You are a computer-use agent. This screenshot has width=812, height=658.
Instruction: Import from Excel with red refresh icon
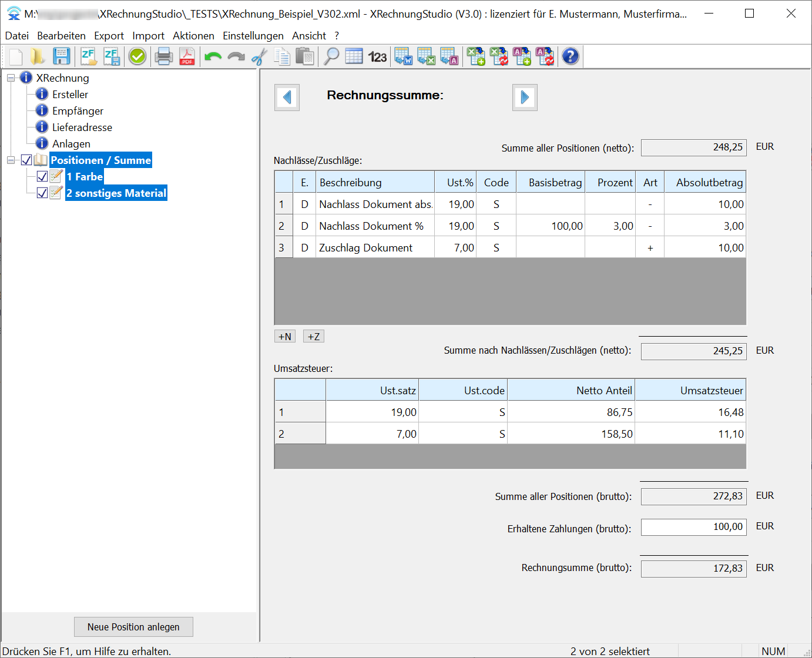coord(499,56)
